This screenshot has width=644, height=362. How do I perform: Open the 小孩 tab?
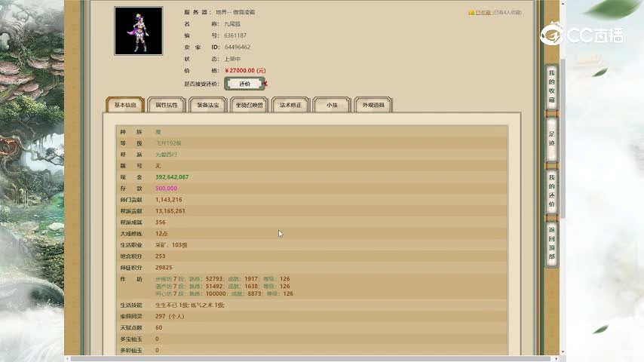tap(332, 106)
